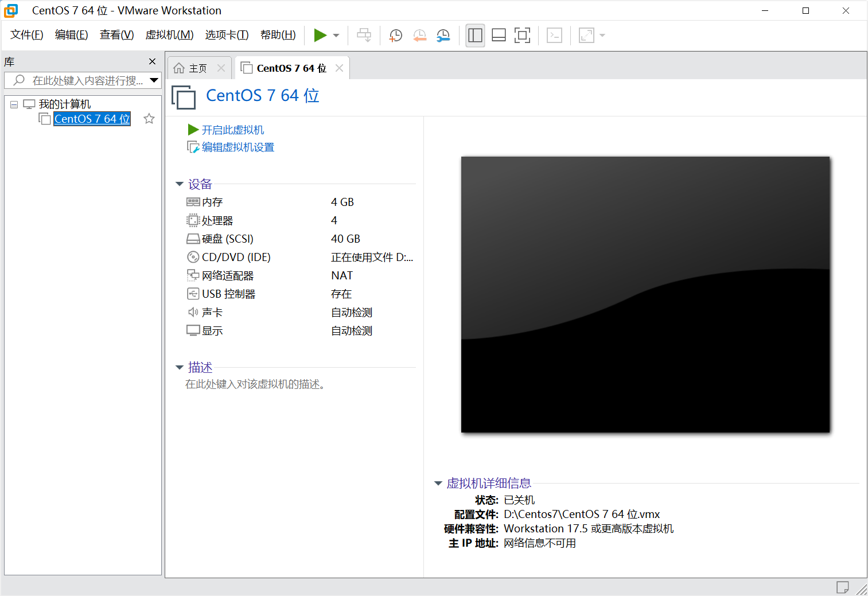Click 编辑虚拟机设置 link
Image resolution: width=868 pixels, height=596 pixels.
pos(237,147)
